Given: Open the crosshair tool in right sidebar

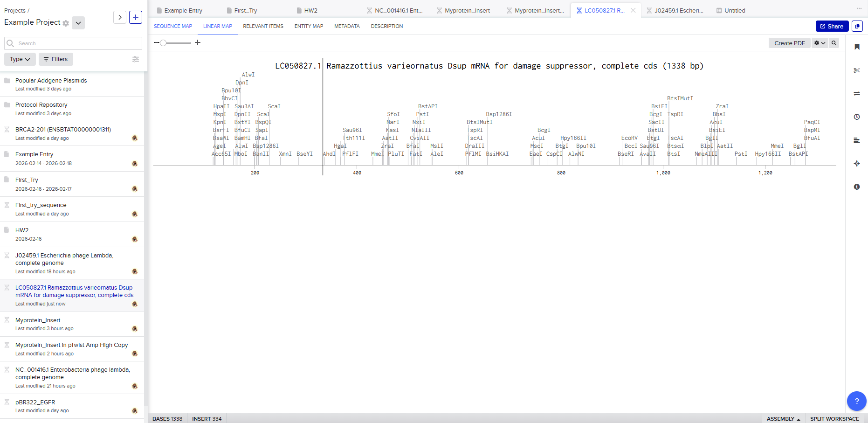Looking at the screenshot, I should pos(857,164).
